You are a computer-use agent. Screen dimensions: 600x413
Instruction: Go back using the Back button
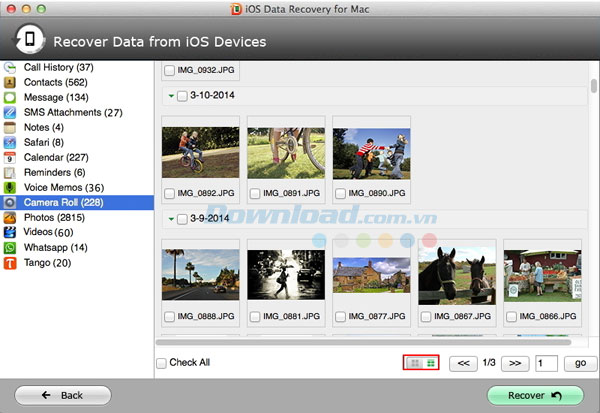click(x=62, y=395)
